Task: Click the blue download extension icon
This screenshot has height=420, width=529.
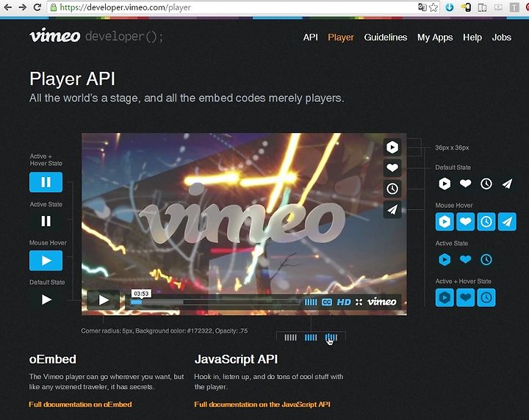Action: [450, 7]
